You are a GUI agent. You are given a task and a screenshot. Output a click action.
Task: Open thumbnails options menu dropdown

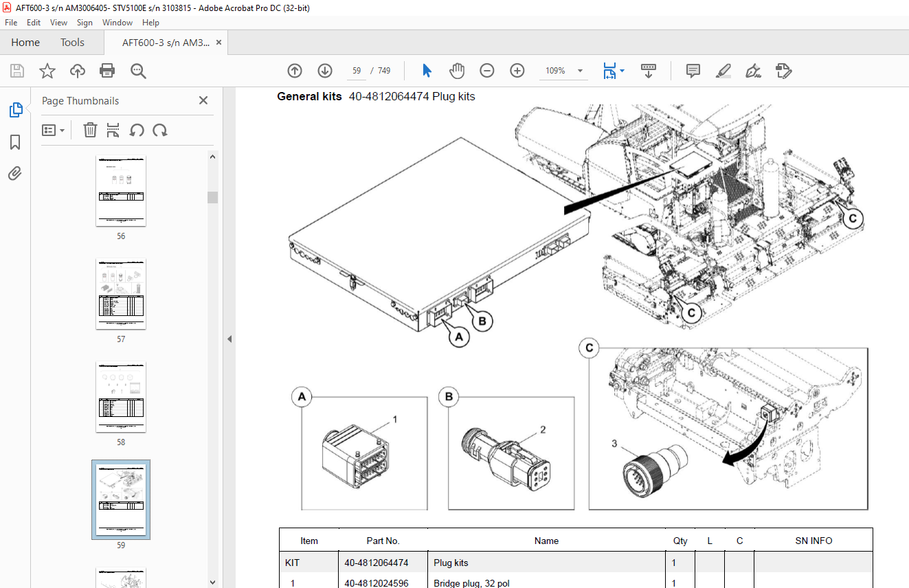(x=53, y=130)
